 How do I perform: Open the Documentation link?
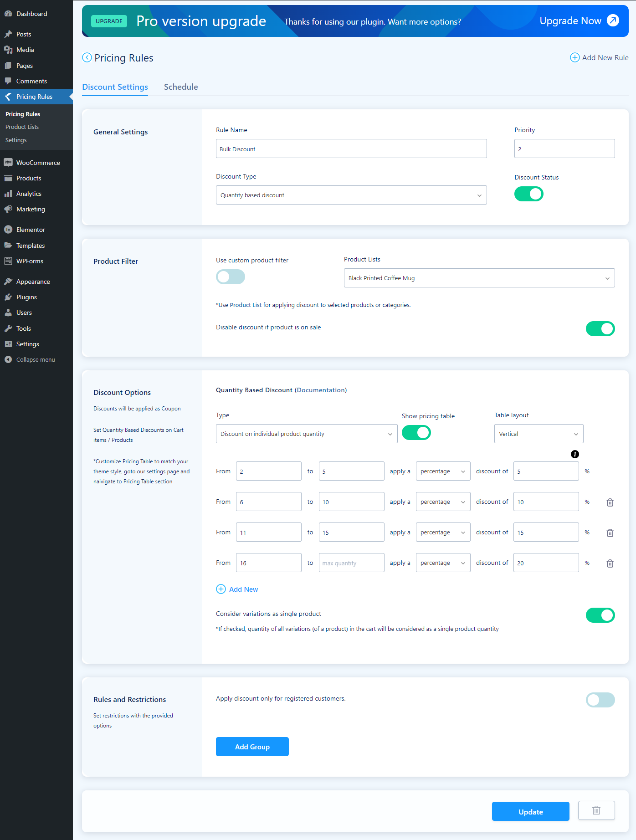pyautogui.click(x=321, y=390)
